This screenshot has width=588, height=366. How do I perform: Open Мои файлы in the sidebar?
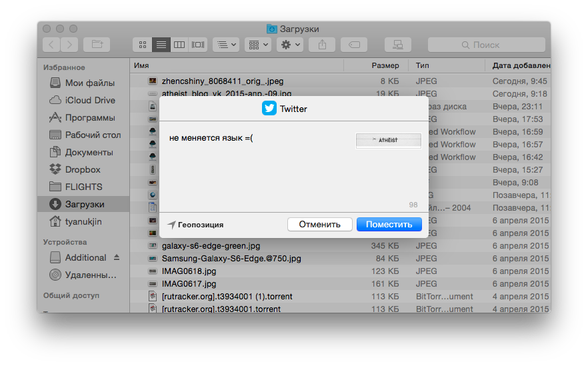(x=83, y=83)
